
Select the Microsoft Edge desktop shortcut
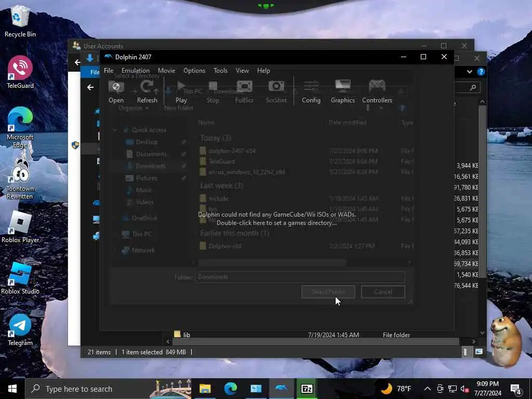20,127
